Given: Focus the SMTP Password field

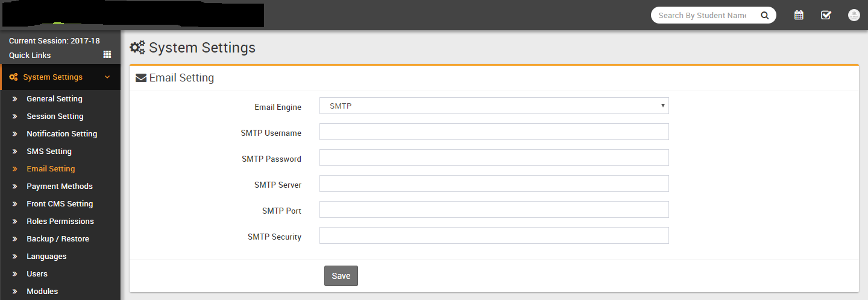Looking at the screenshot, I should point(494,158).
